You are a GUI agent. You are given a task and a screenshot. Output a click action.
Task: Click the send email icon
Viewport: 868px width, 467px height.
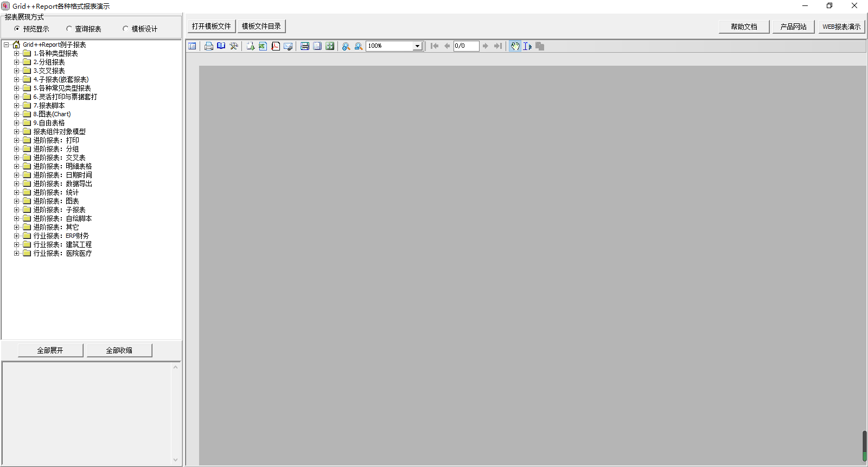(x=288, y=46)
